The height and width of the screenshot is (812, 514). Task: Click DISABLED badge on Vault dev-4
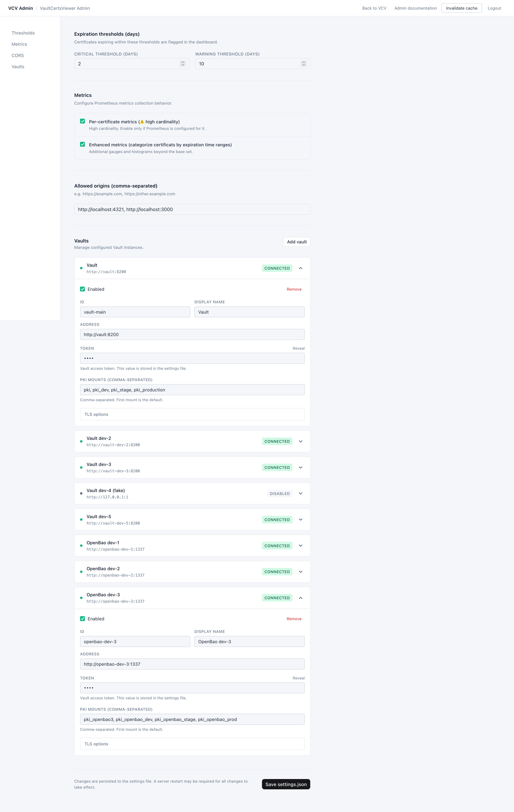pos(280,493)
